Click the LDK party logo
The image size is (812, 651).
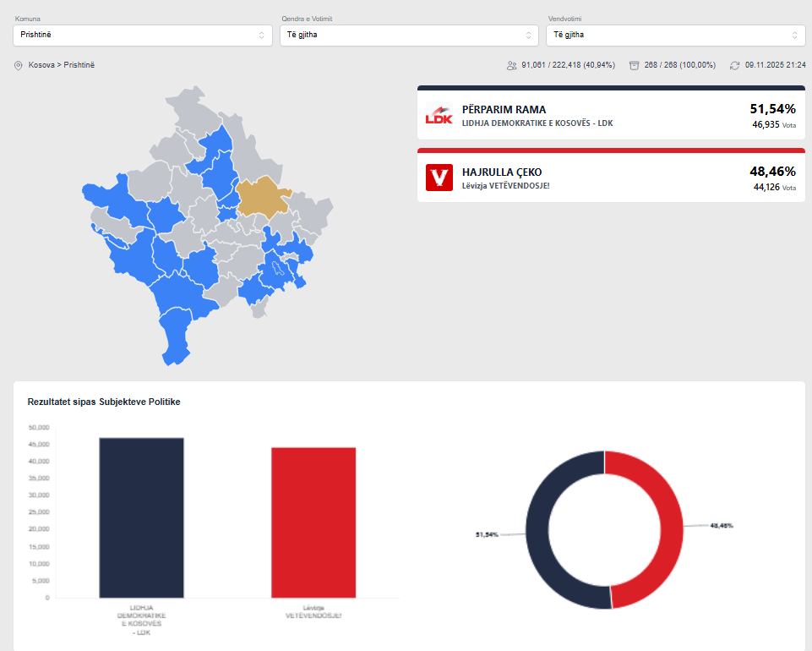[439, 115]
